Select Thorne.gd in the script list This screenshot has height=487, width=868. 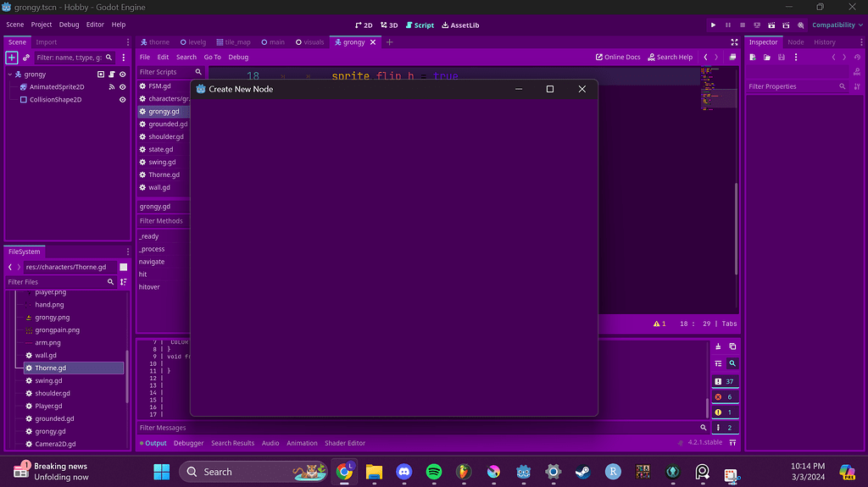(164, 174)
